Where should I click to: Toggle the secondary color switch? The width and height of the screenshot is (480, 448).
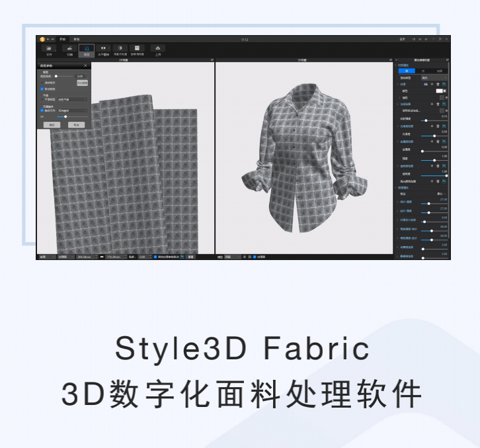coord(442,98)
